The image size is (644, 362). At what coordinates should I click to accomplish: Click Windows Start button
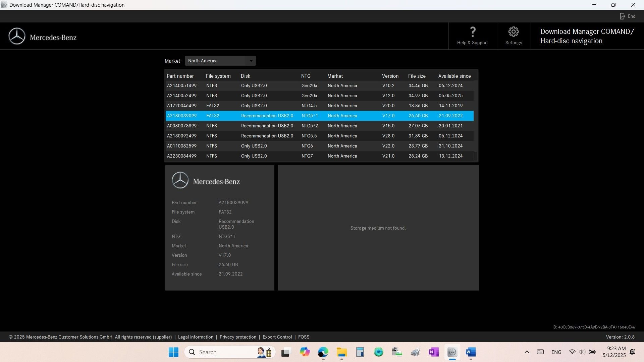point(173,352)
